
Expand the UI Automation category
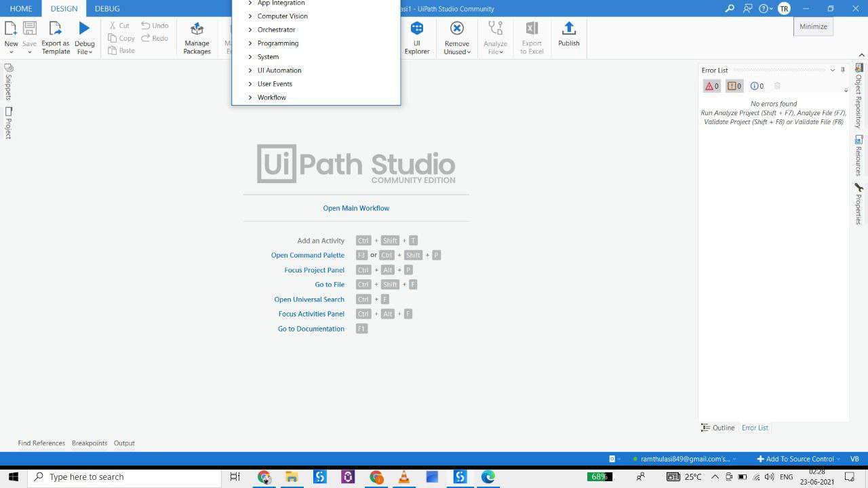tap(250, 70)
